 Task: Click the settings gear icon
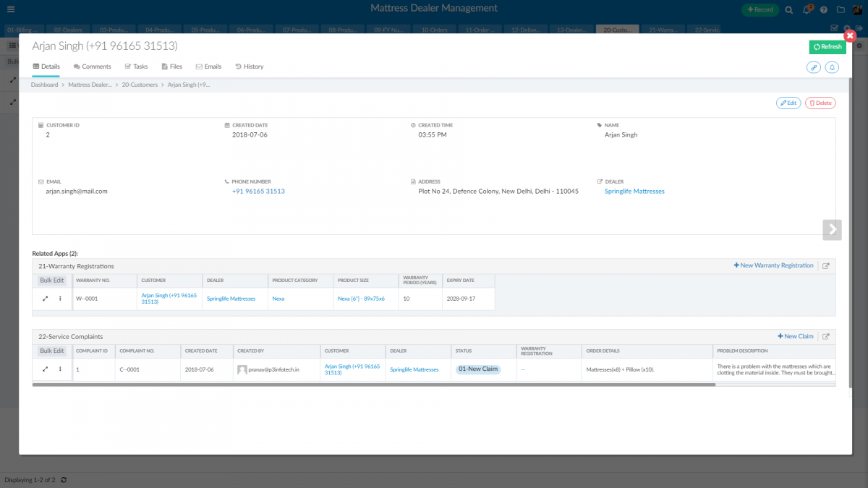846,27
